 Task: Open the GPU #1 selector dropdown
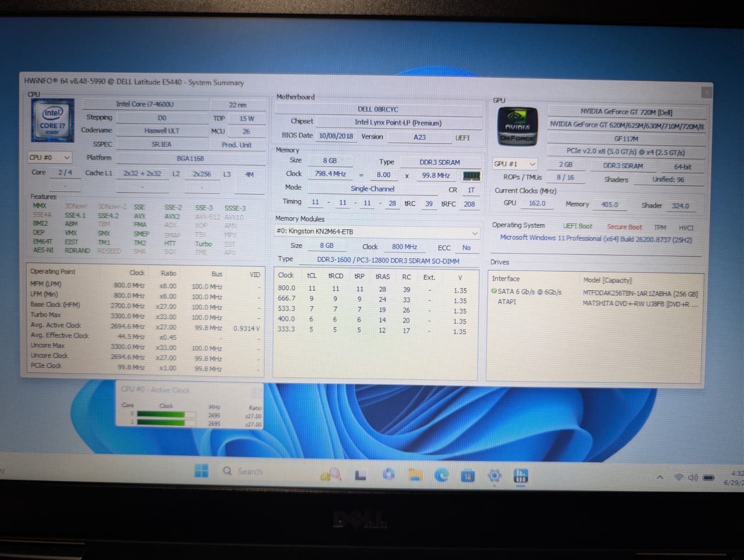coord(516,164)
